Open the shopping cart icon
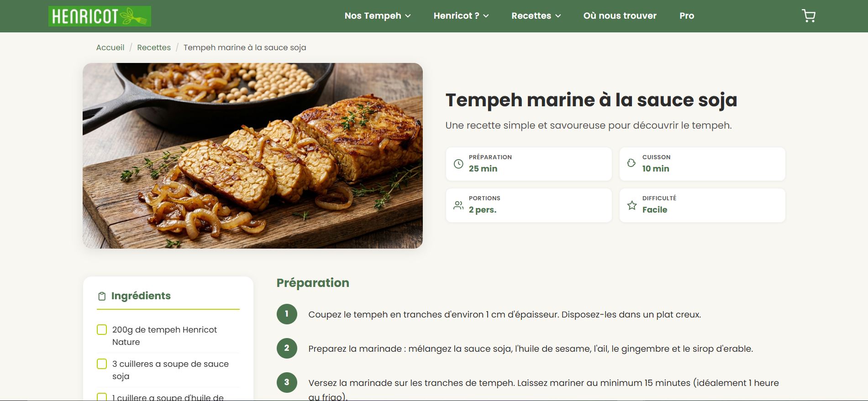Image resolution: width=868 pixels, height=401 pixels. click(809, 16)
